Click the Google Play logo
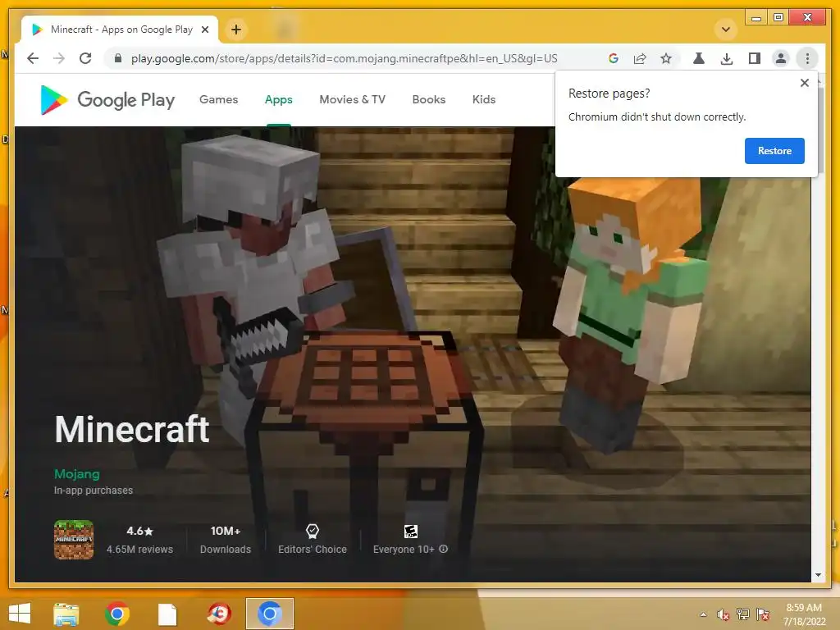This screenshot has width=840, height=630. [x=107, y=99]
